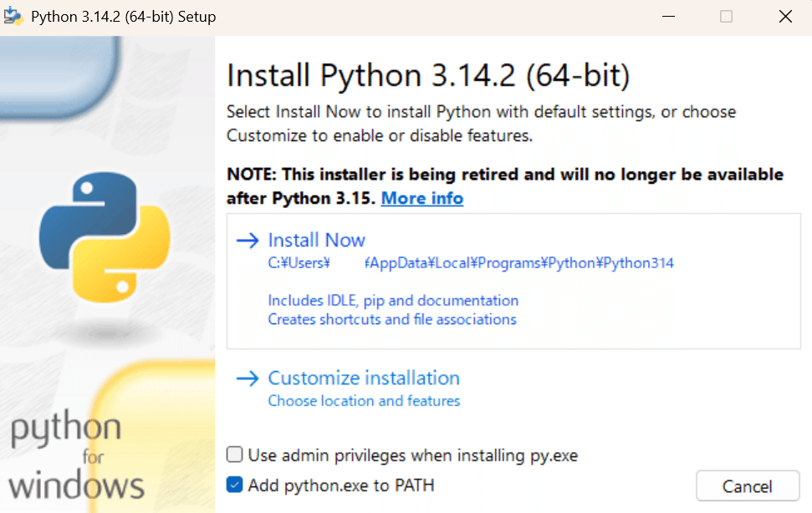Enable 'Use admin privileges when installing py.exe'

click(233, 455)
